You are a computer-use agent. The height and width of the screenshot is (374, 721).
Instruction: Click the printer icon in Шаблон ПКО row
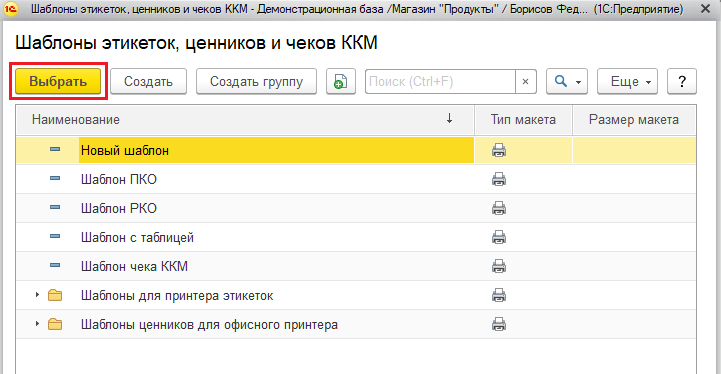499,179
